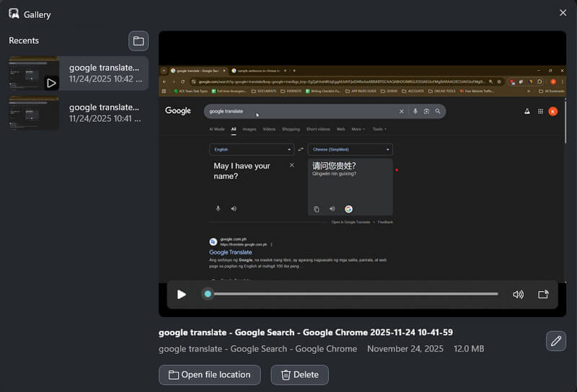Open the Chinese (Simplified) target language dropdown
577x392 pixels.
click(x=350, y=149)
